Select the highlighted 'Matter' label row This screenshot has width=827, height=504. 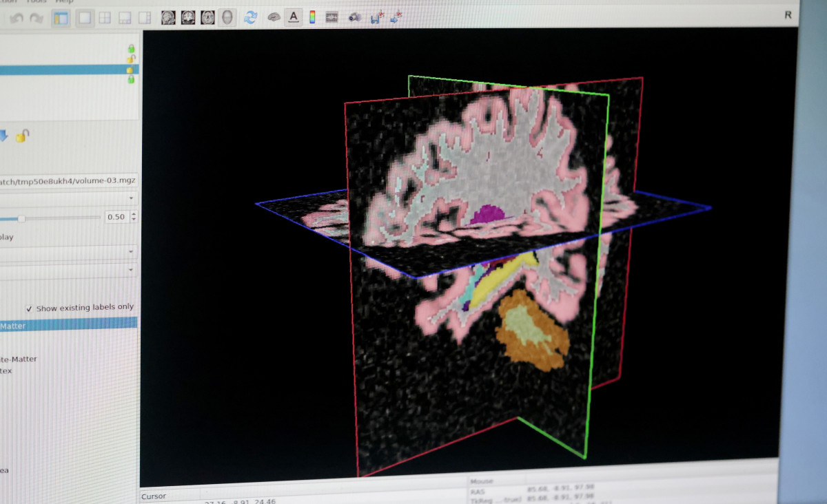pyautogui.click(x=68, y=326)
